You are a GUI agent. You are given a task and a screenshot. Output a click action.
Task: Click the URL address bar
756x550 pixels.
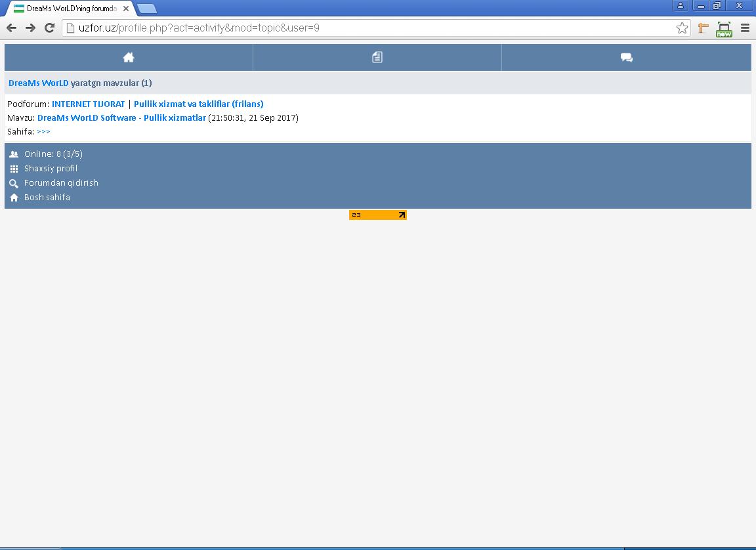[367, 28]
